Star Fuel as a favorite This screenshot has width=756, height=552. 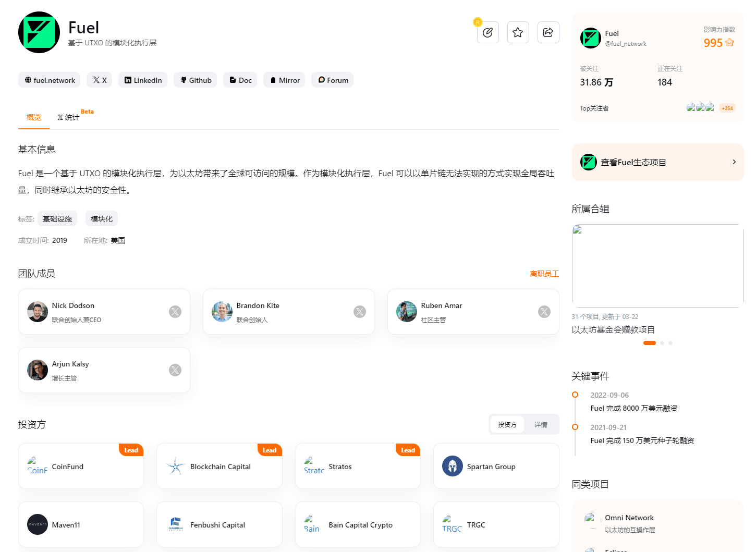[x=518, y=33]
